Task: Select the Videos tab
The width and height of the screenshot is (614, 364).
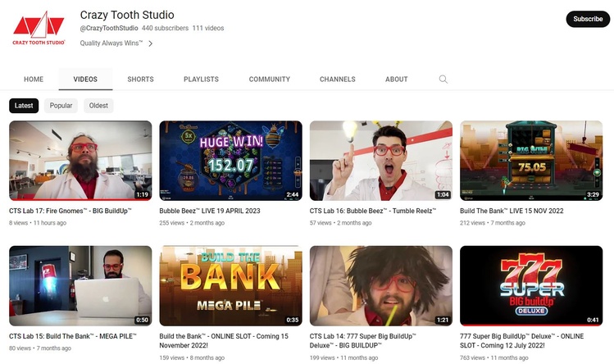Action: point(85,80)
